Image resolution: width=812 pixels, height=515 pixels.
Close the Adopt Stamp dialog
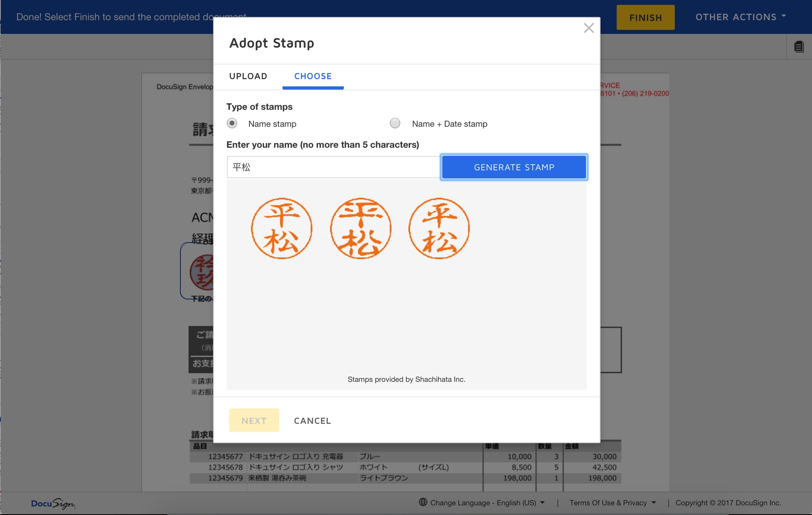pyautogui.click(x=589, y=28)
